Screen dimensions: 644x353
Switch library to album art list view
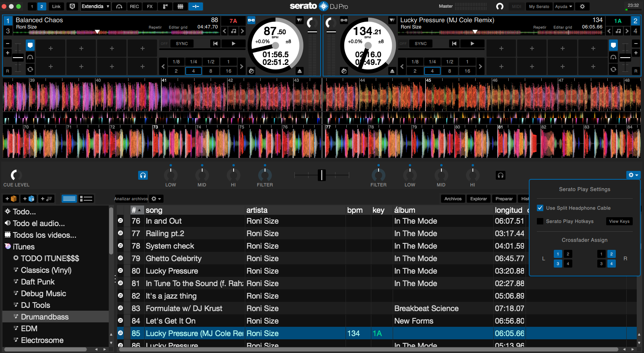86,199
